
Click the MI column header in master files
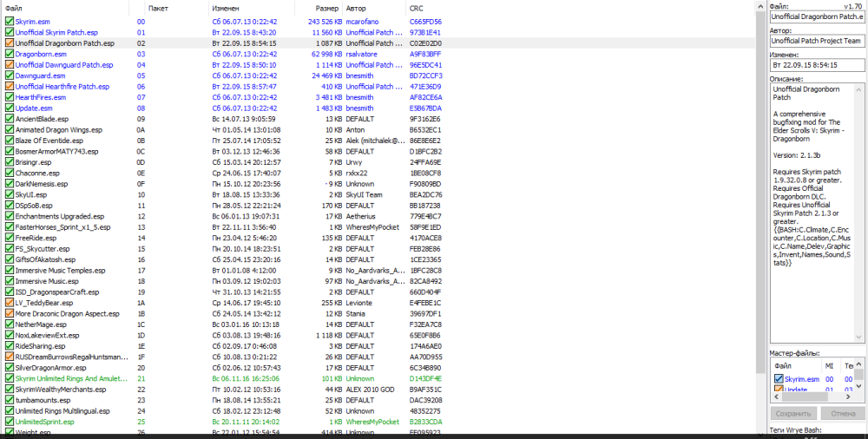pyautogui.click(x=831, y=365)
